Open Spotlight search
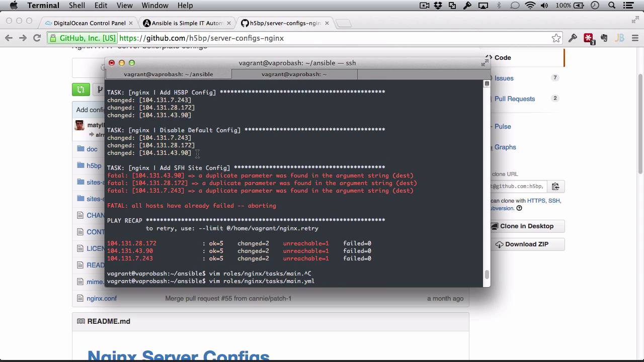The image size is (644, 362). 612,6
